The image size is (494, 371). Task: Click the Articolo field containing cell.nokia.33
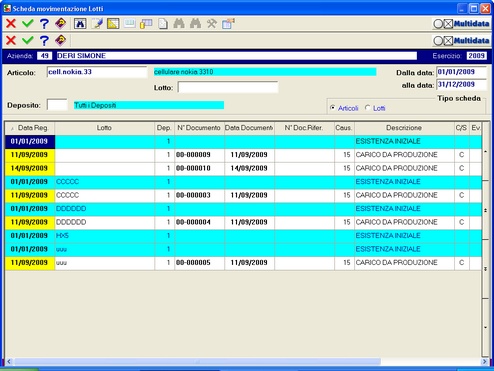click(97, 72)
